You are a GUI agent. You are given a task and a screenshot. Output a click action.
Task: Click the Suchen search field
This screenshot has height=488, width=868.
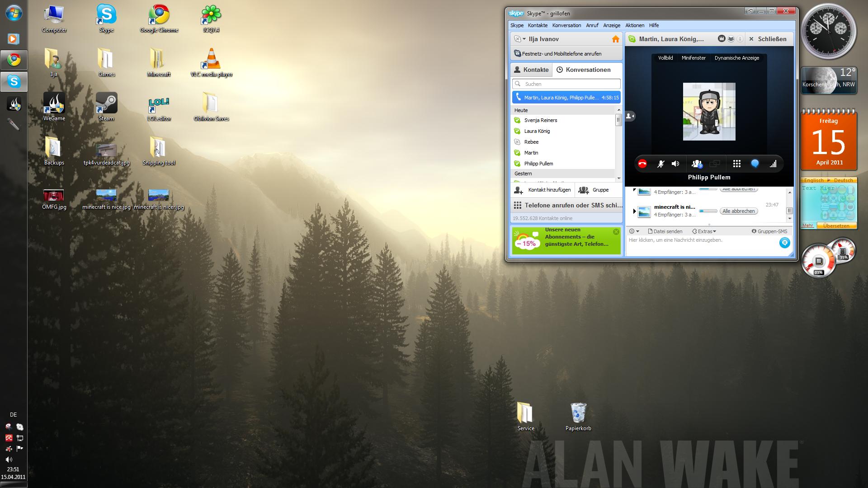(x=566, y=84)
